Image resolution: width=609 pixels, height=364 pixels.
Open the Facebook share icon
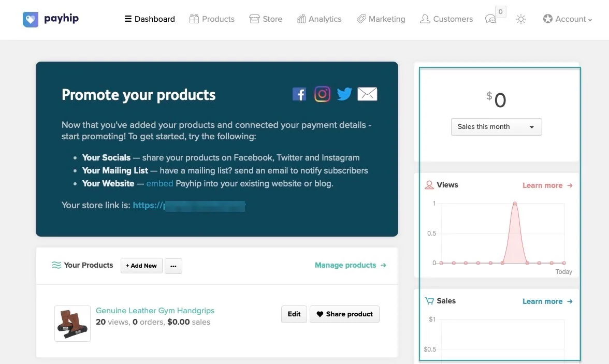coord(299,94)
